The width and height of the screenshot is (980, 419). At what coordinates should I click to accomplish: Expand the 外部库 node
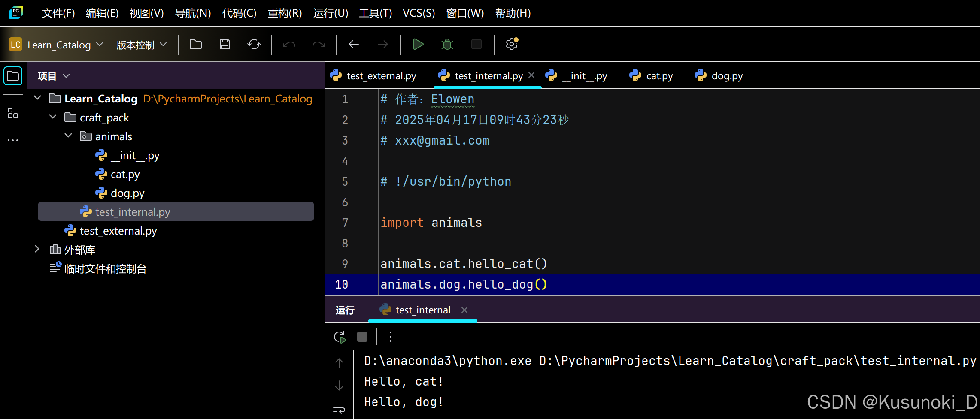click(37, 249)
